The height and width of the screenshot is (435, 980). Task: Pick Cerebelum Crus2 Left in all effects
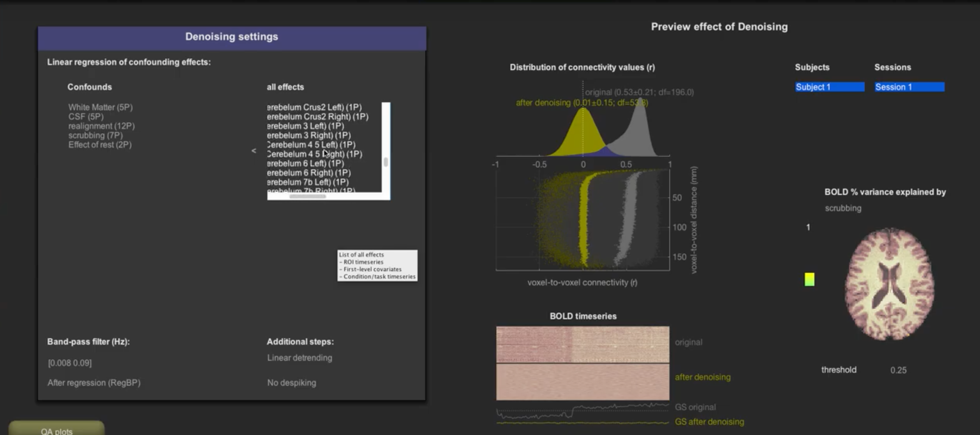click(x=314, y=107)
